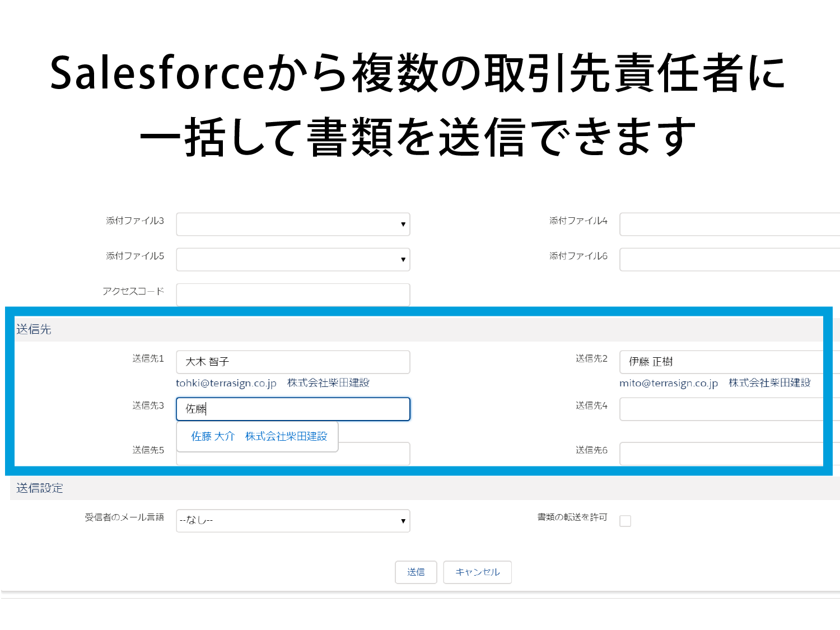The image size is (840, 630).
Task: Open the 添付ファイル5 dropdown
Action: click(x=293, y=259)
